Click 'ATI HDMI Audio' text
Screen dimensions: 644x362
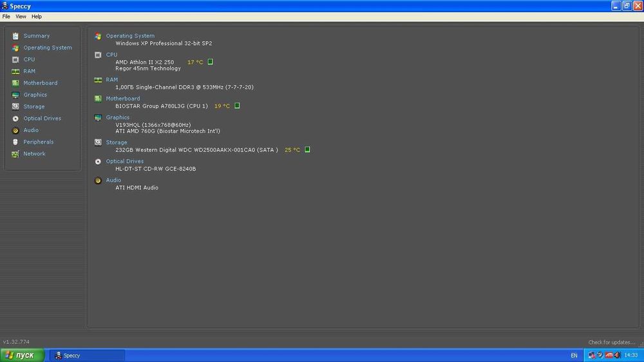pos(137,188)
